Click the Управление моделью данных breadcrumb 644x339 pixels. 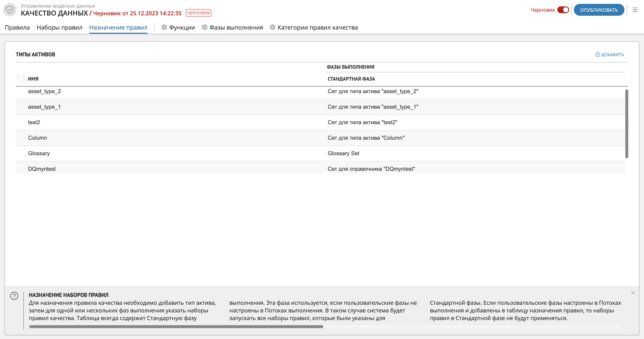pyautogui.click(x=58, y=6)
